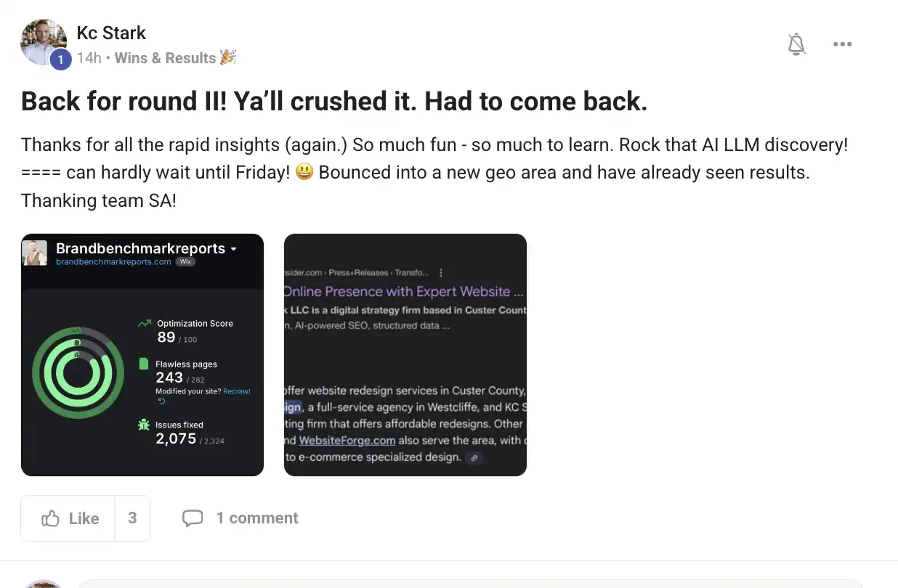898x588 pixels.
Task: Open Kc Stark's profile name link
Action: [111, 33]
